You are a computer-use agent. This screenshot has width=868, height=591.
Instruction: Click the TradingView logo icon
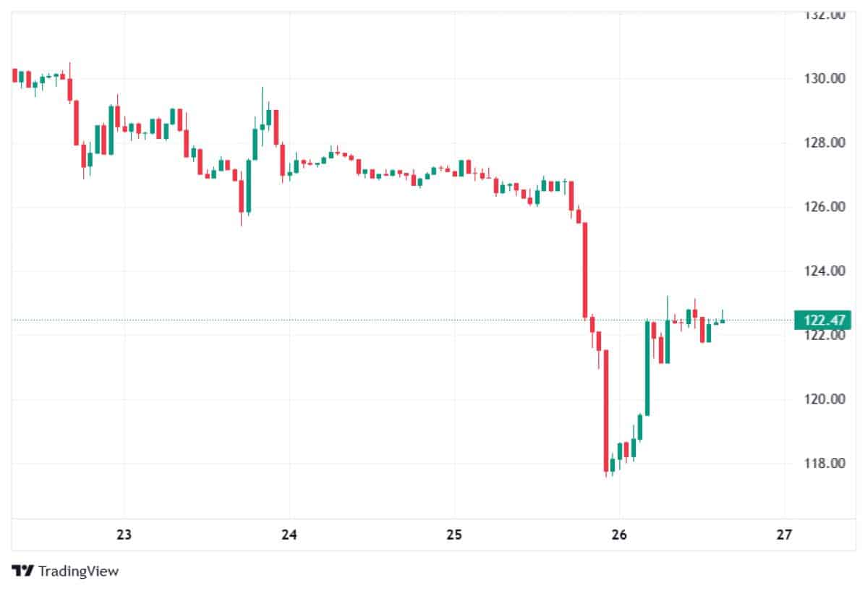22,571
